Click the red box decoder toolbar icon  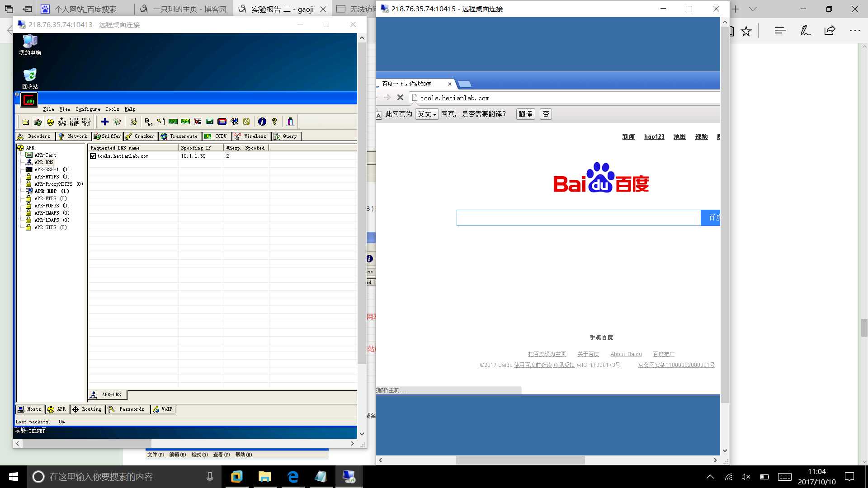click(222, 122)
